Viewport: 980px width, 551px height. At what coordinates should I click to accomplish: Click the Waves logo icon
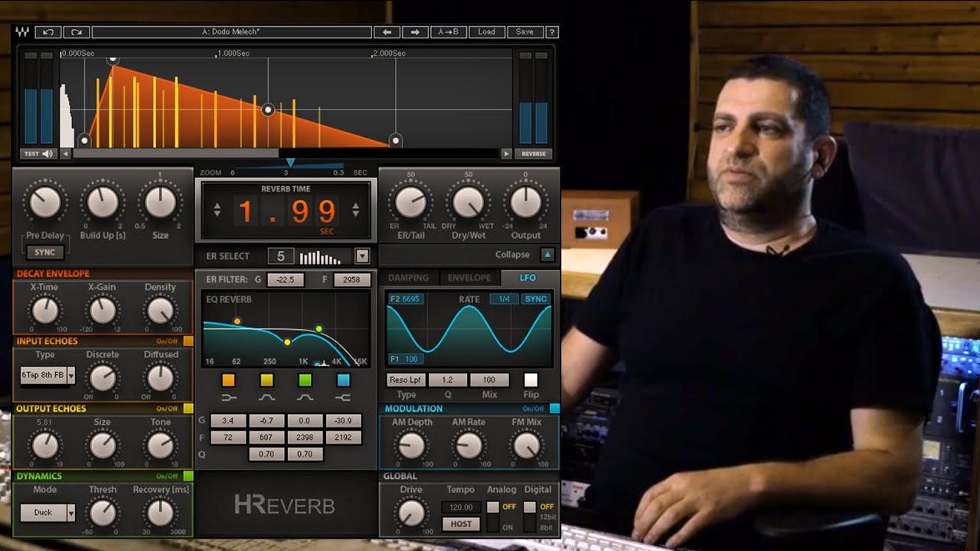pyautogui.click(x=23, y=31)
